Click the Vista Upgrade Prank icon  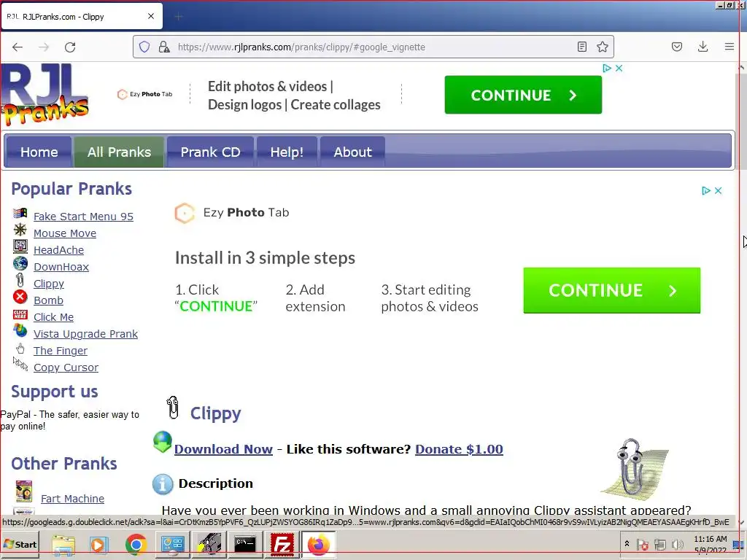coord(20,330)
